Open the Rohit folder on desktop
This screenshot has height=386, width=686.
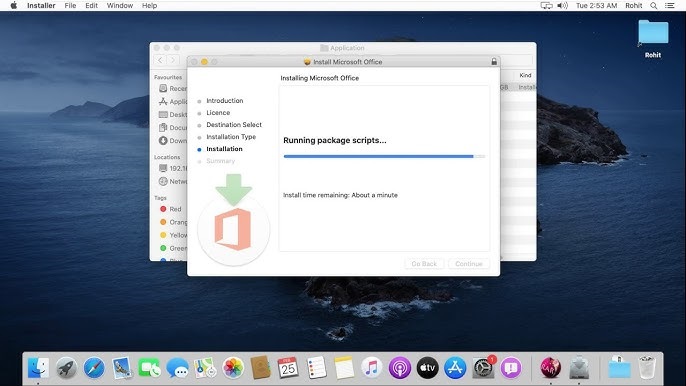tap(653, 39)
